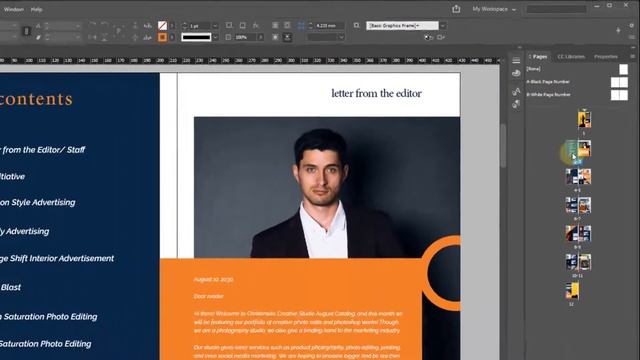The width and height of the screenshot is (640, 360).
Task: Select the orange stroke color swatch
Action: tap(162, 37)
